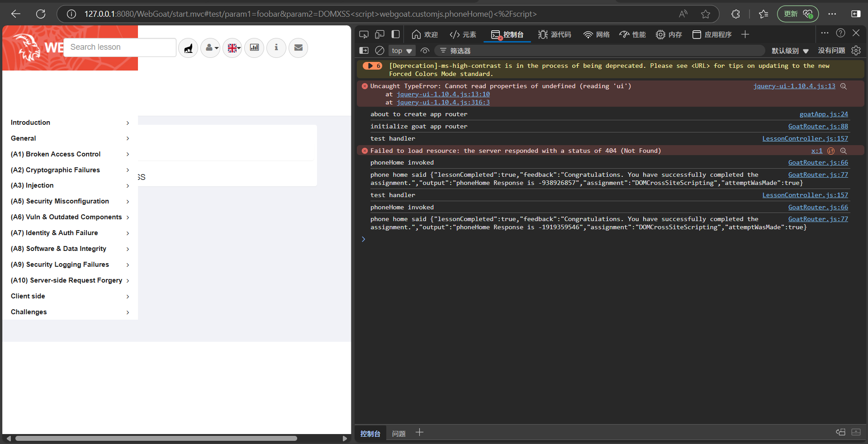Toggle the DevTools activity bar dock icon
The image size is (868, 444).
point(396,34)
